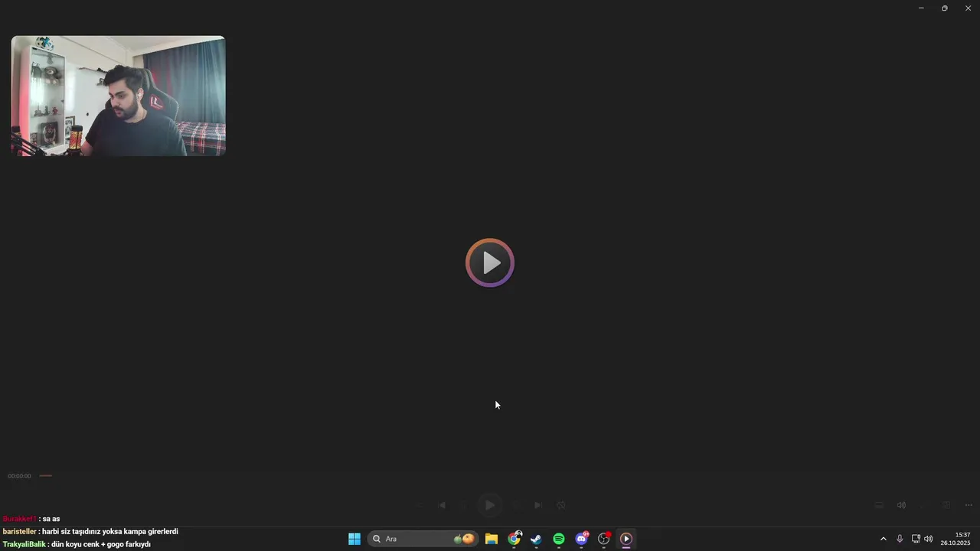Open Google Chrome from the taskbar
The width and height of the screenshot is (980, 551).
pos(514,539)
